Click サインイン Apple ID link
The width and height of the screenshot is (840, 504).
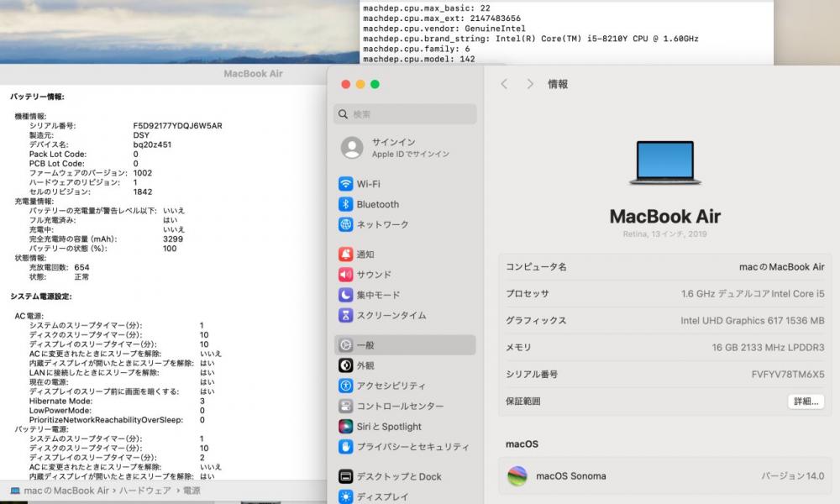tap(411, 148)
